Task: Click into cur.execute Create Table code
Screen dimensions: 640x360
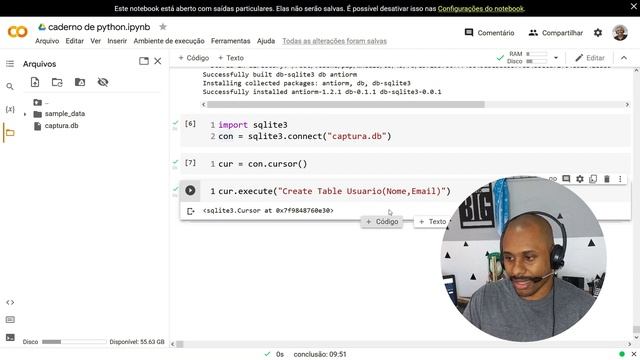Action: point(334,191)
